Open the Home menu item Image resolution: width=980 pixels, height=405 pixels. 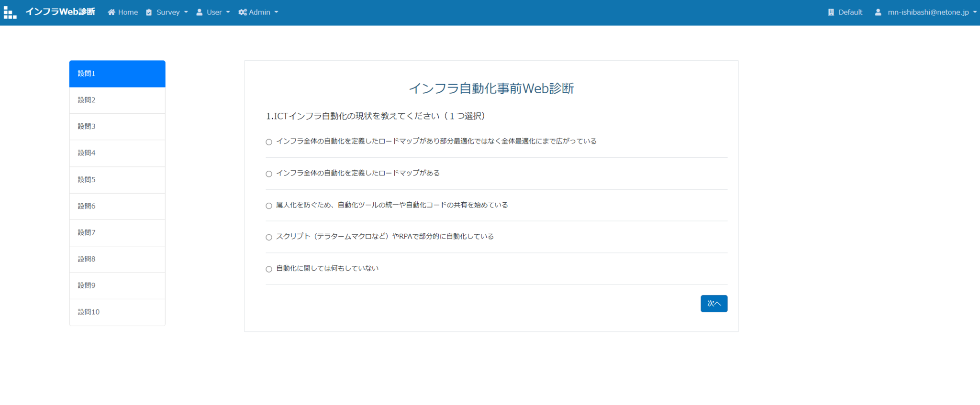pyautogui.click(x=123, y=12)
